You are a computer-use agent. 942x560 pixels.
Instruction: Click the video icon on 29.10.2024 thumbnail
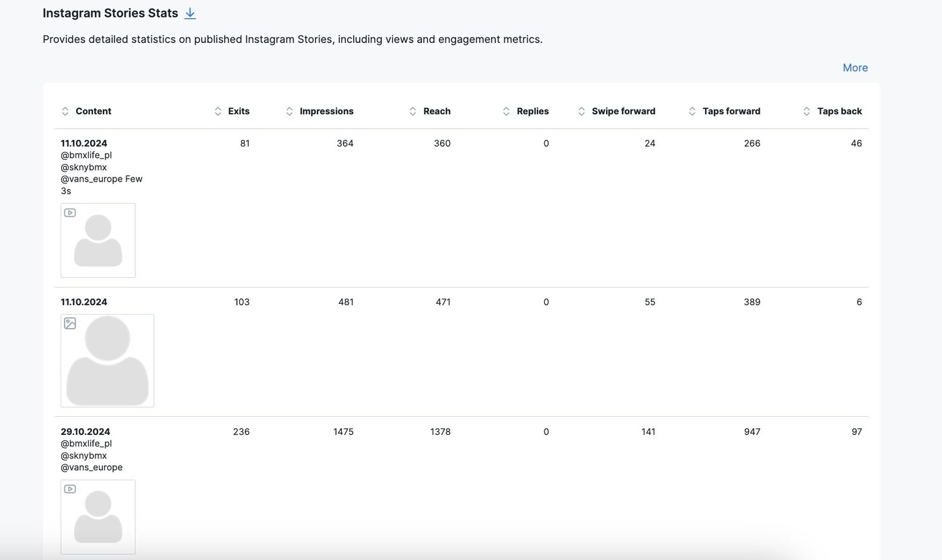point(70,489)
